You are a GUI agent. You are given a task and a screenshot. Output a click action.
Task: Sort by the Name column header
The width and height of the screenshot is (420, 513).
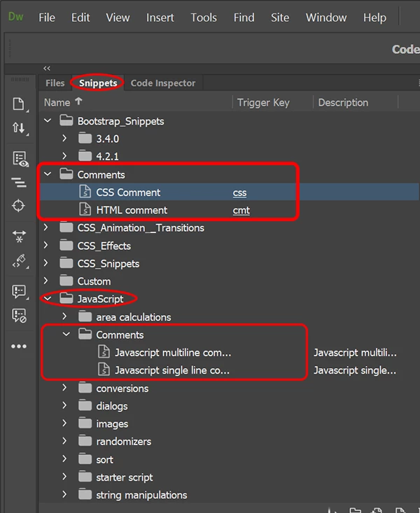[63, 102]
